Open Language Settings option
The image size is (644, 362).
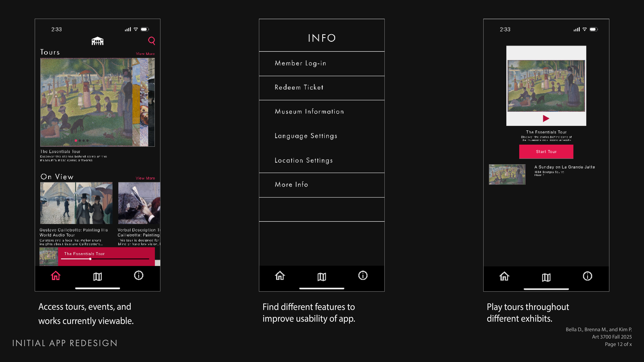point(306,136)
